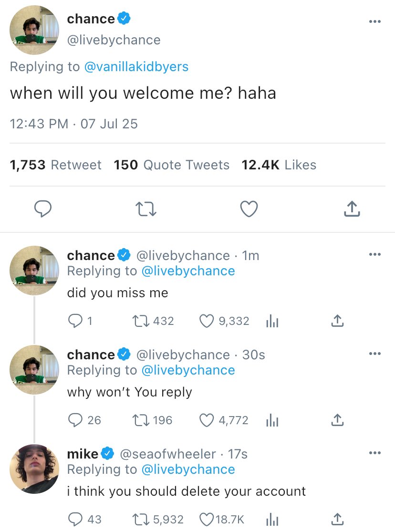
Task: View analytics for "did you miss me" tweet
Action: 271,322
